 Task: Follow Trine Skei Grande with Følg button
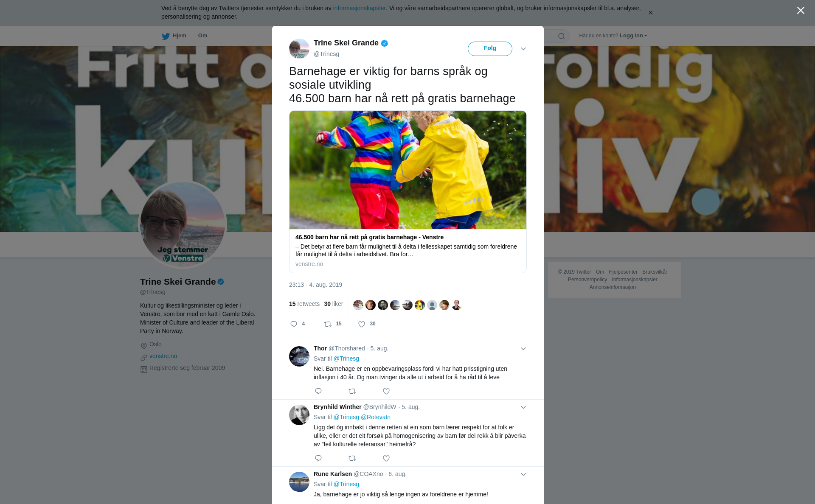(490, 48)
